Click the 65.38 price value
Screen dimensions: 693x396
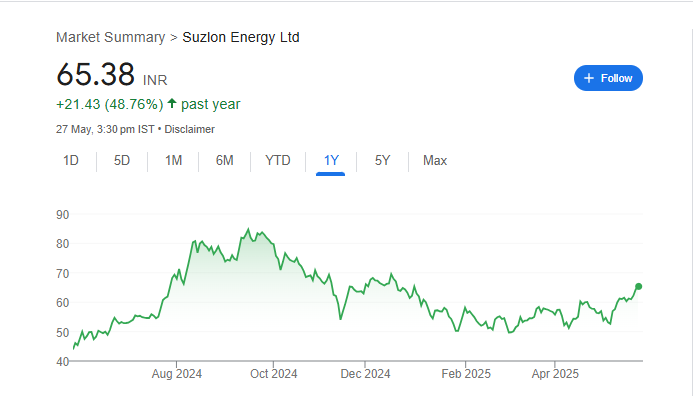click(x=95, y=74)
